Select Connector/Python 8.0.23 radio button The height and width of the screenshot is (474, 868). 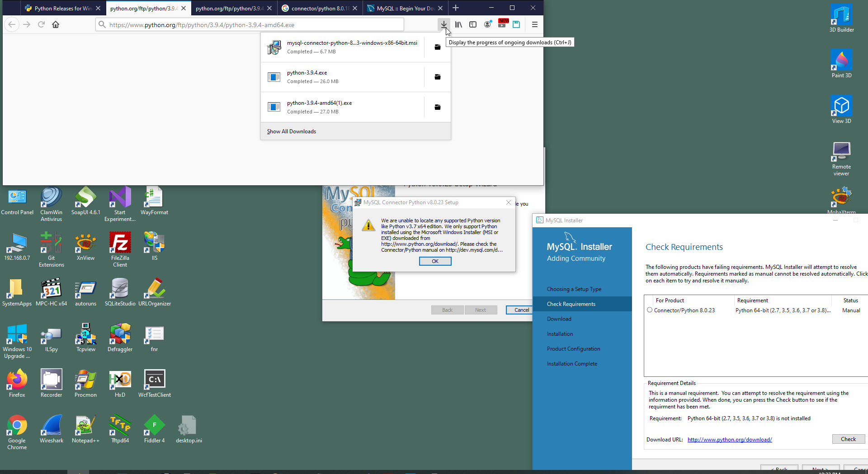(x=650, y=310)
